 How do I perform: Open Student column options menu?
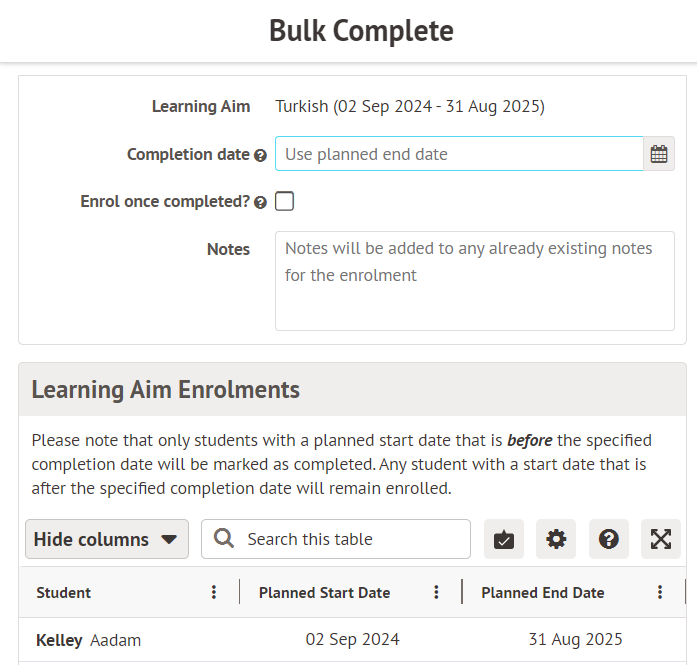pos(214,593)
